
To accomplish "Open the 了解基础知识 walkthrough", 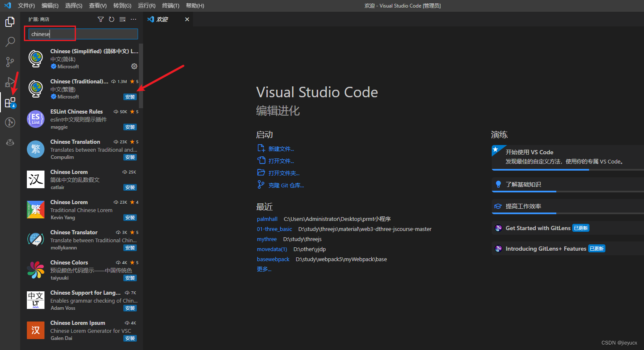I will pos(568,185).
